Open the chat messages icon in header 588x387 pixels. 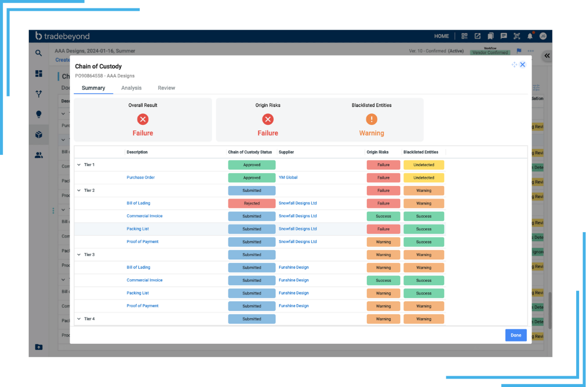pos(503,36)
